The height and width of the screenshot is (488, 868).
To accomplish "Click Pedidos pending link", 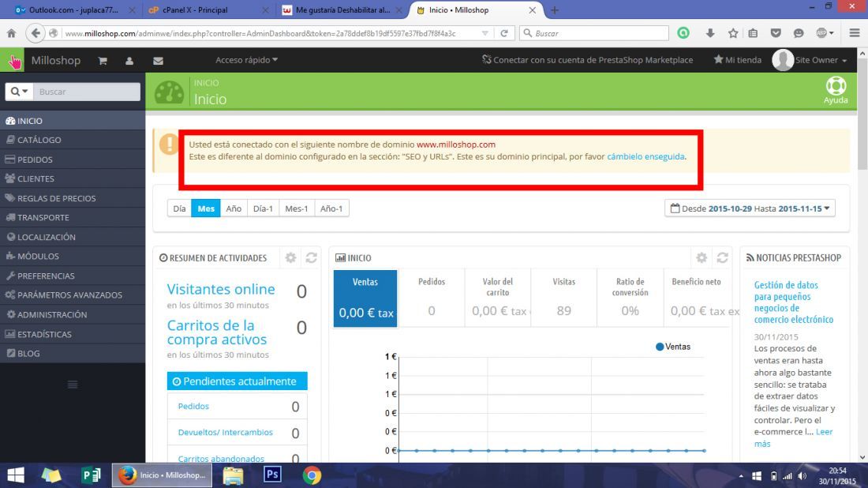I will click(193, 406).
